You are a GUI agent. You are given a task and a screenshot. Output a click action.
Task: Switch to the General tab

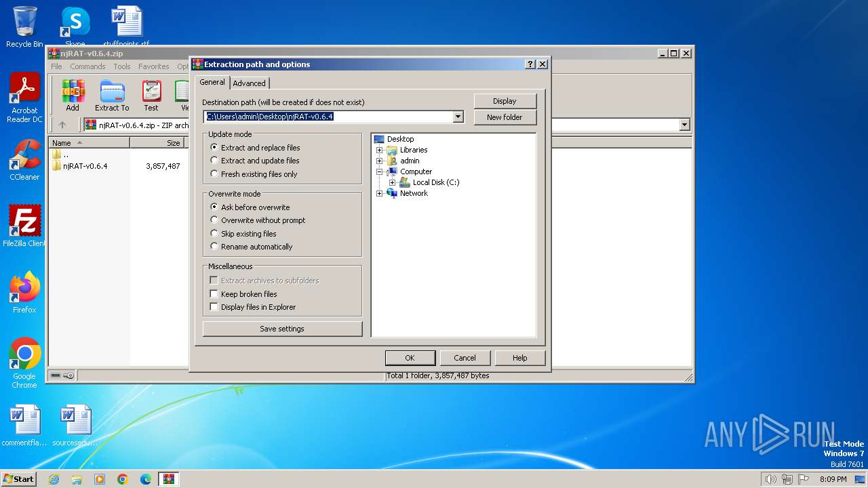click(x=212, y=82)
